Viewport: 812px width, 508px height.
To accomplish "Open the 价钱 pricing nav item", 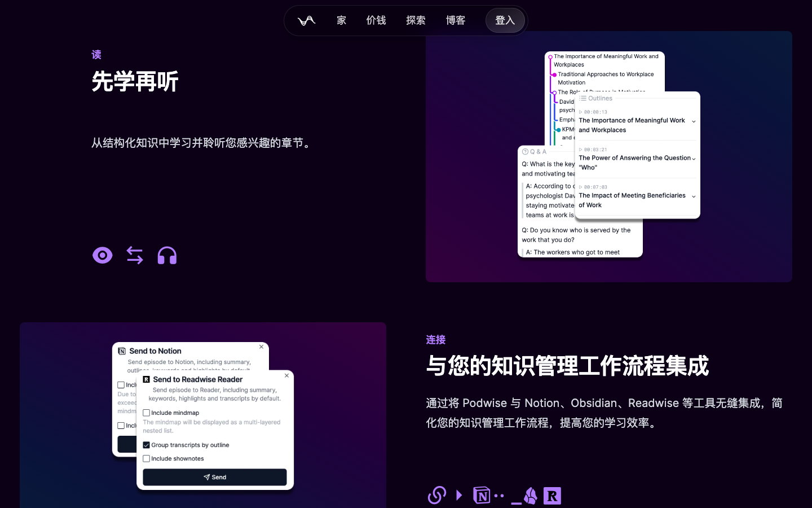I will pos(376,20).
